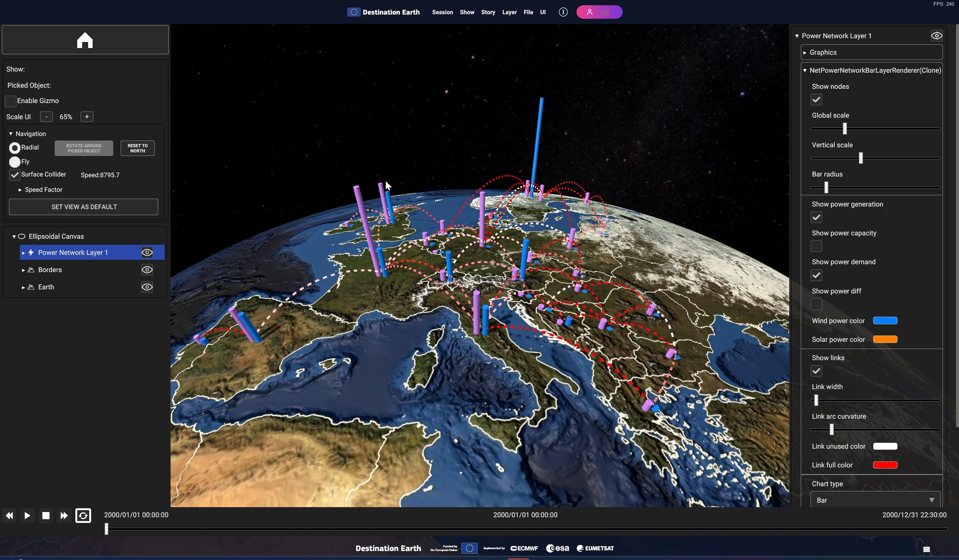Click the pink user account button
Screen dimensions: 959x560
(599, 12)
